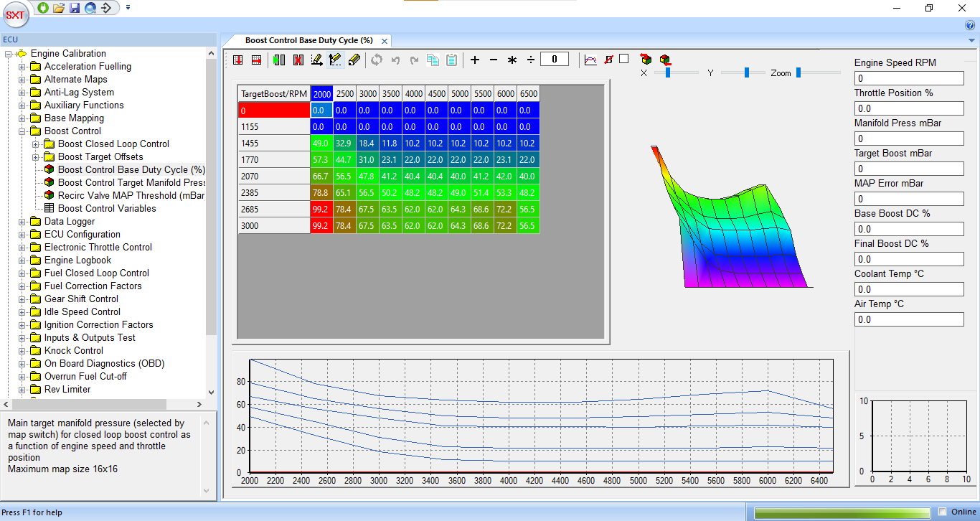The image size is (980, 521).
Task: Open the quick access toolbar dropdown arrow
Action: pos(128,8)
